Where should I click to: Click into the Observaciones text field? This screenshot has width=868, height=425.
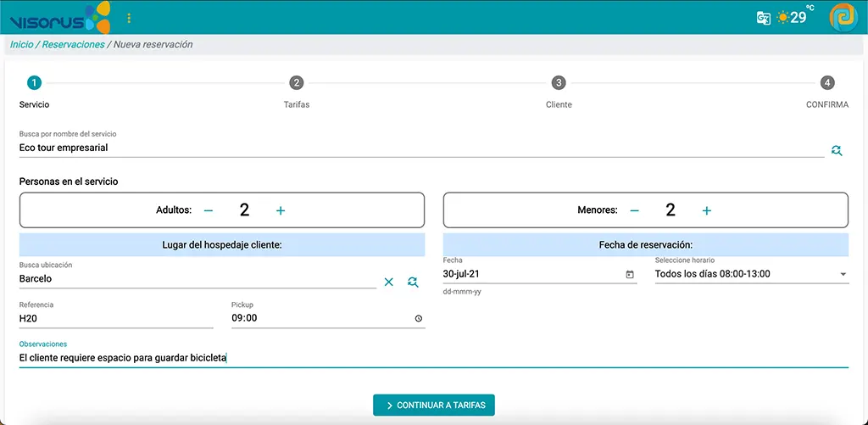[433, 358]
